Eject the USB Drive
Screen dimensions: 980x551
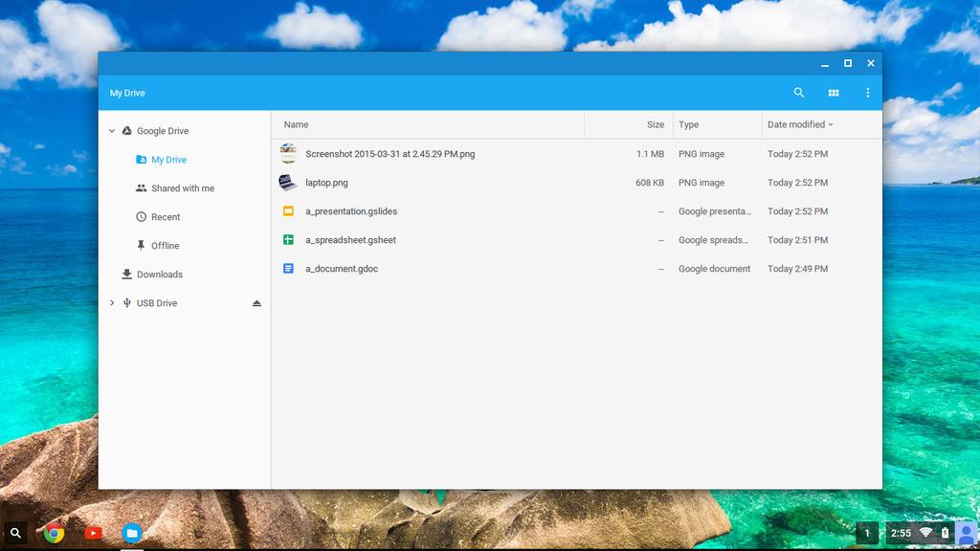point(256,303)
